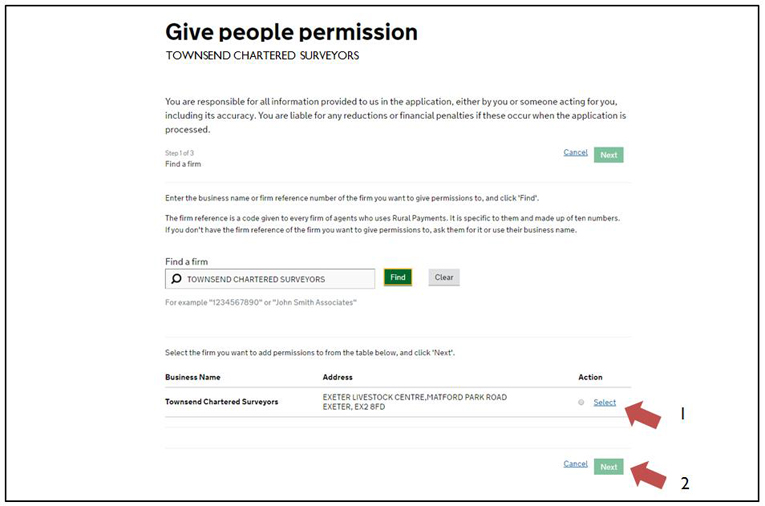Click the bottom Cancel link below the table

coord(575,464)
